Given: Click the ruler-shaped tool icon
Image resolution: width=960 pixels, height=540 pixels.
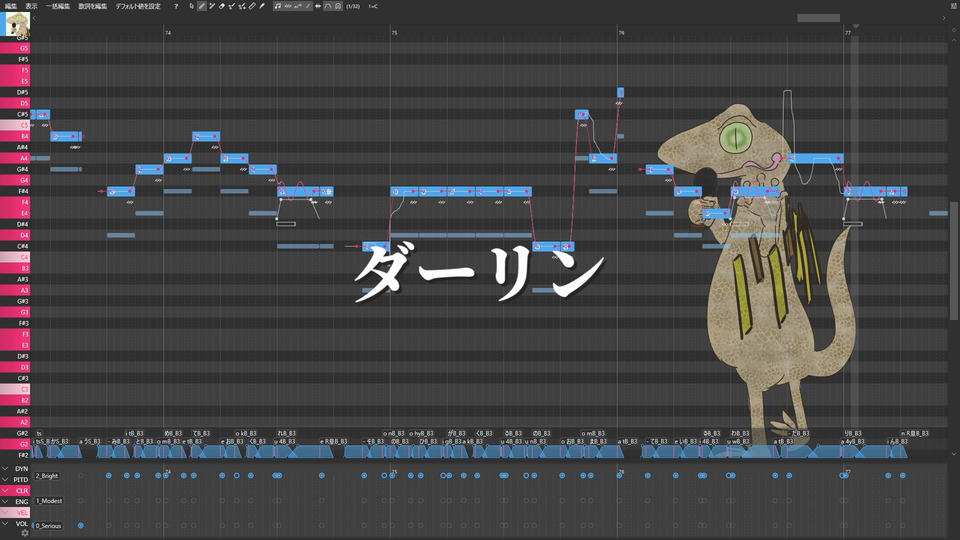Looking at the screenshot, I should click(x=252, y=6).
